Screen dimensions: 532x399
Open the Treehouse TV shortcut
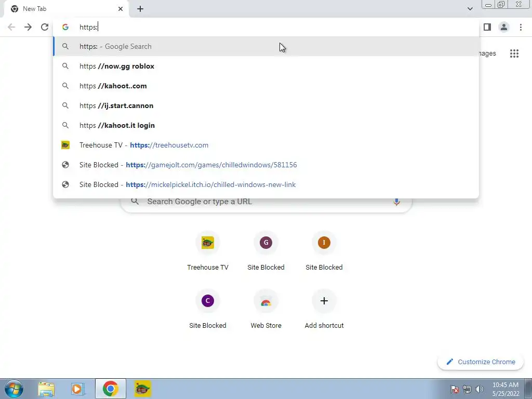click(208, 251)
